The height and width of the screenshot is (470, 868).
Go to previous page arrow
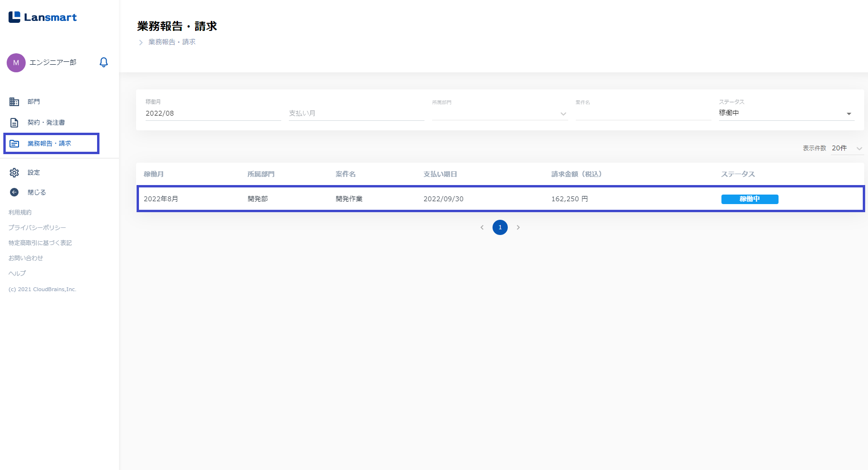482,227
